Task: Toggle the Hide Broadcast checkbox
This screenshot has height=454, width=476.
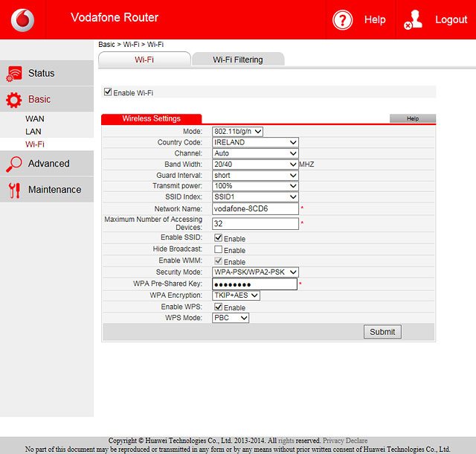Action: (219, 250)
